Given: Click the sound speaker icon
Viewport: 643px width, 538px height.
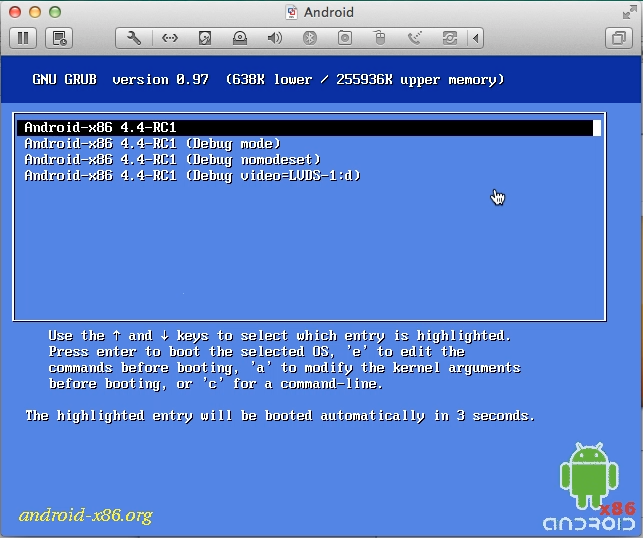Looking at the screenshot, I should pos(275,38).
